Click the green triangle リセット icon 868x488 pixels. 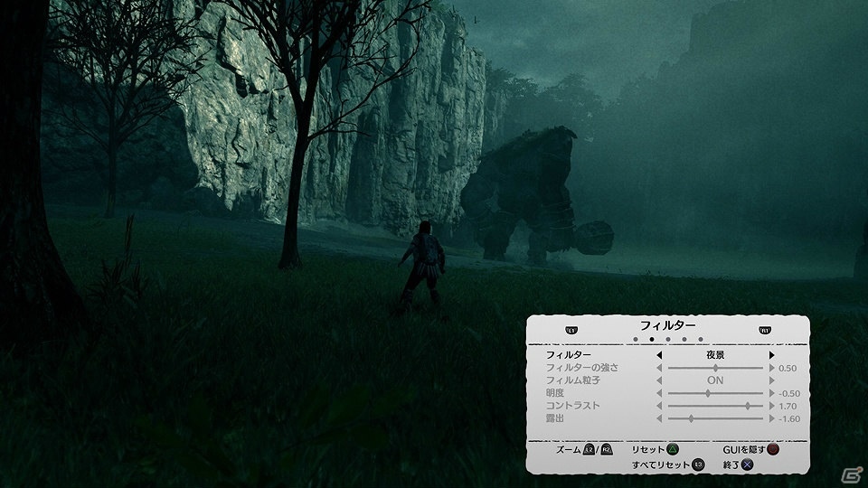coord(673,449)
